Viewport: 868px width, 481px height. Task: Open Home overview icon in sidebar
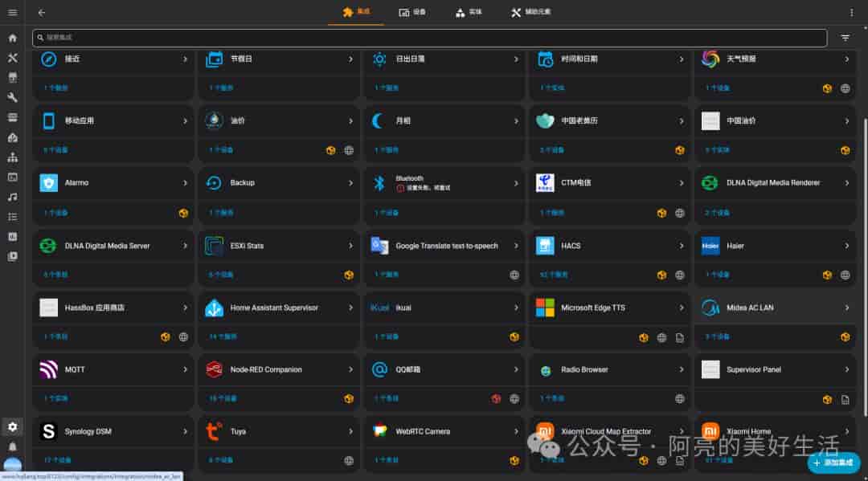point(12,39)
